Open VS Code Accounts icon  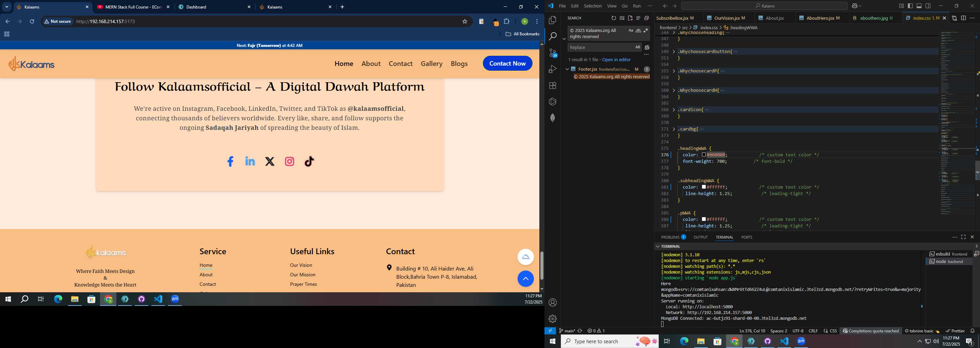coord(552,302)
